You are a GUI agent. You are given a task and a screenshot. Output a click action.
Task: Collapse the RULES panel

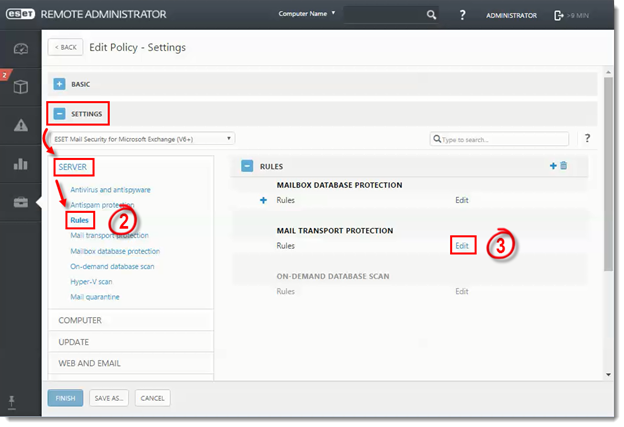[x=247, y=166]
